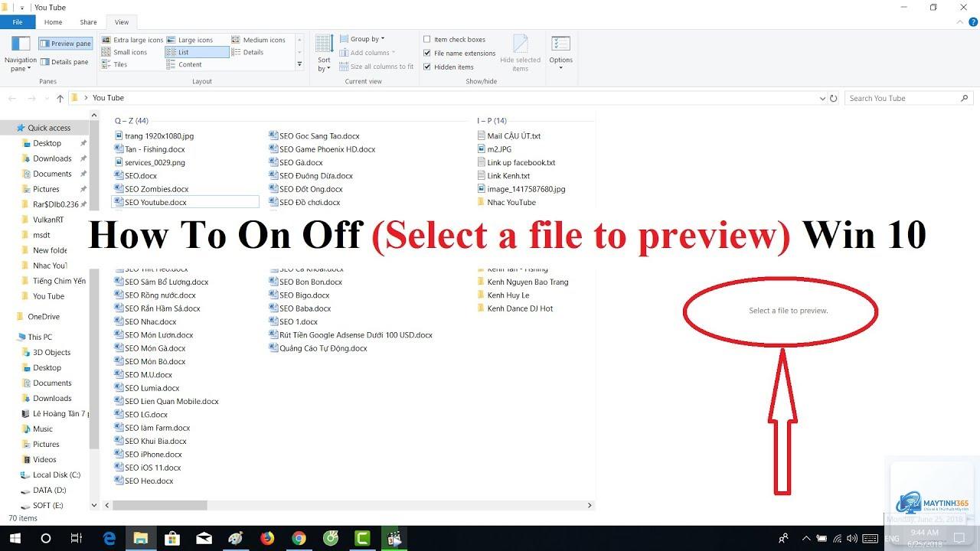Open recent locations dropdown arrow

[x=45, y=99]
